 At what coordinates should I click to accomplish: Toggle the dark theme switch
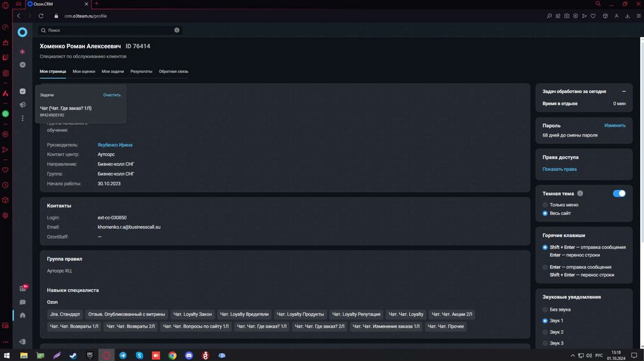pyautogui.click(x=619, y=194)
